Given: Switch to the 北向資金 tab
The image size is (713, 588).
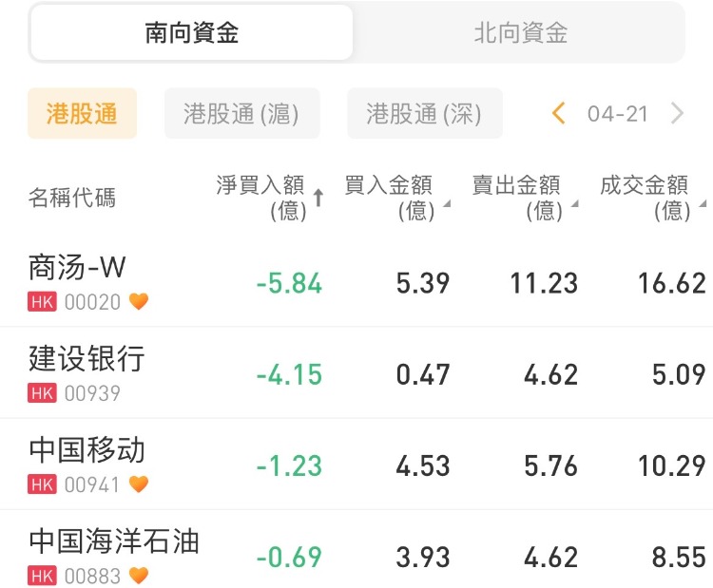Looking at the screenshot, I should pos(520,32).
